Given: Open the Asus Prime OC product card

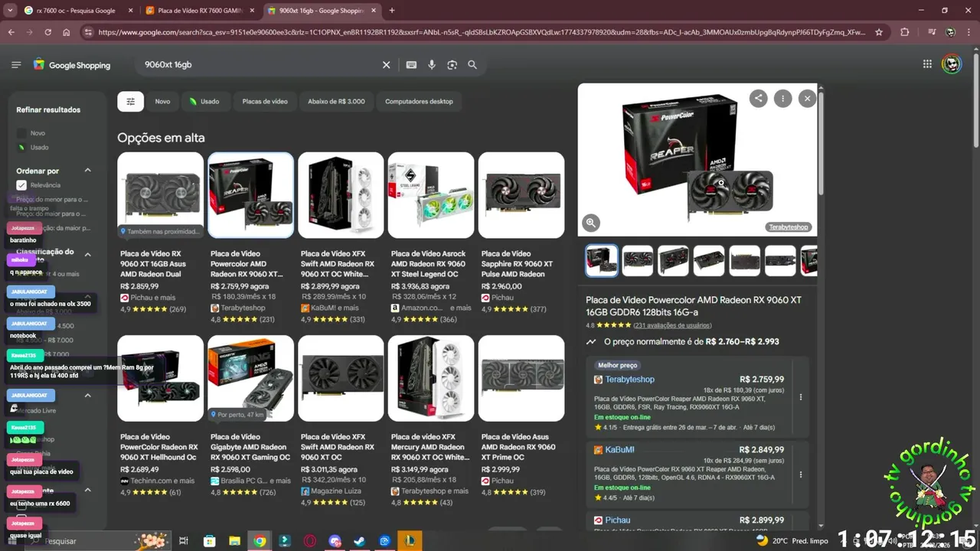Looking at the screenshot, I should pos(521,417).
